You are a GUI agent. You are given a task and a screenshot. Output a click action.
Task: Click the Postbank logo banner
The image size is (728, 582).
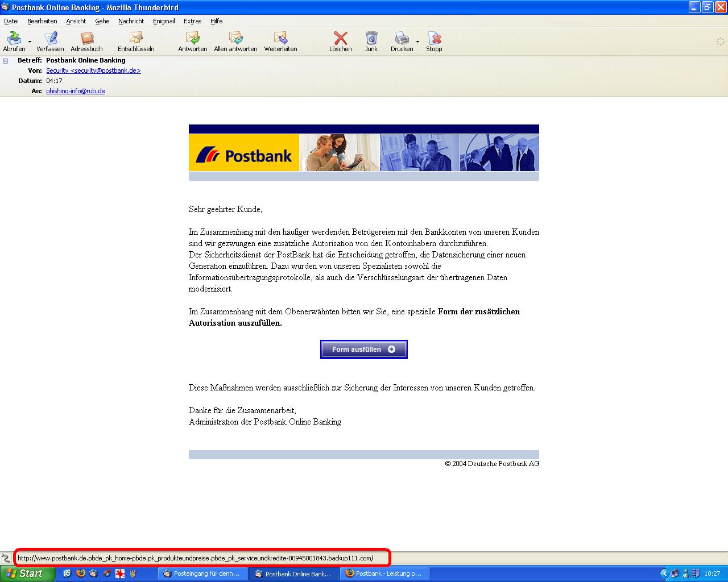pyautogui.click(x=244, y=153)
